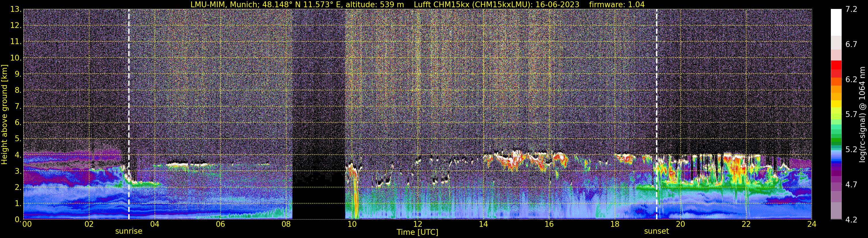Click the time axis tick label 10
Viewport: 868px width, 238px height.
pyautogui.click(x=352, y=224)
